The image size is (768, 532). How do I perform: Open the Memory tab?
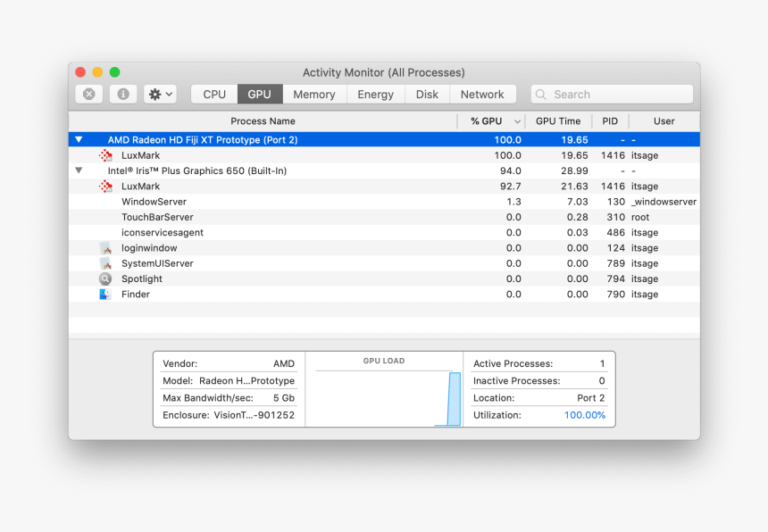pos(314,94)
